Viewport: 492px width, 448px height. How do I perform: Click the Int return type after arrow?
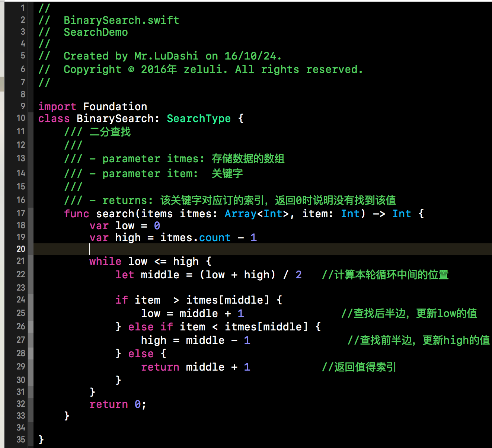[x=402, y=214]
